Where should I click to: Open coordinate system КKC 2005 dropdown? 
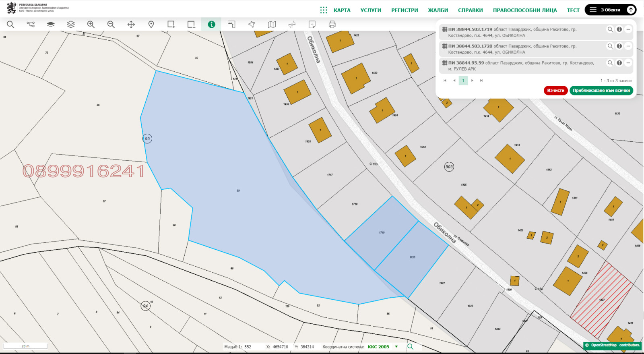[x=396, y=347]
